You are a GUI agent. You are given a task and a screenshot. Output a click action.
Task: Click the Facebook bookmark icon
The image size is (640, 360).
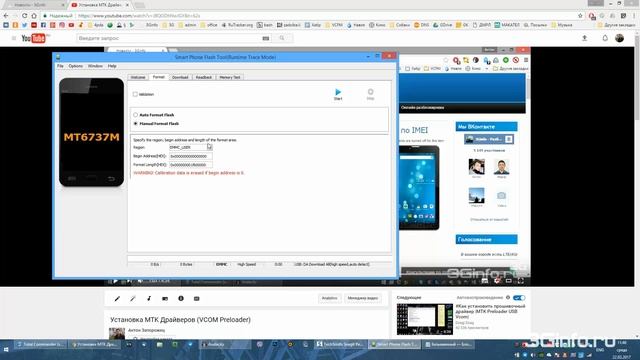(x=43, y=25)
